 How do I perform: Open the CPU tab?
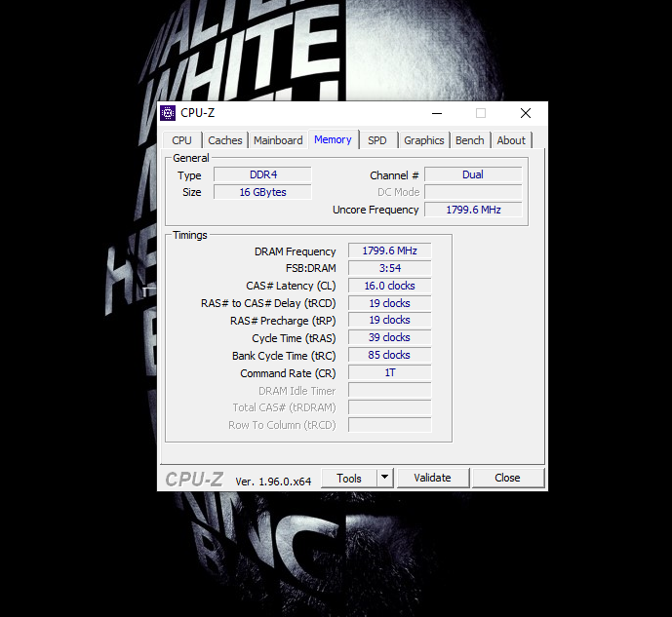pos(181,140)
